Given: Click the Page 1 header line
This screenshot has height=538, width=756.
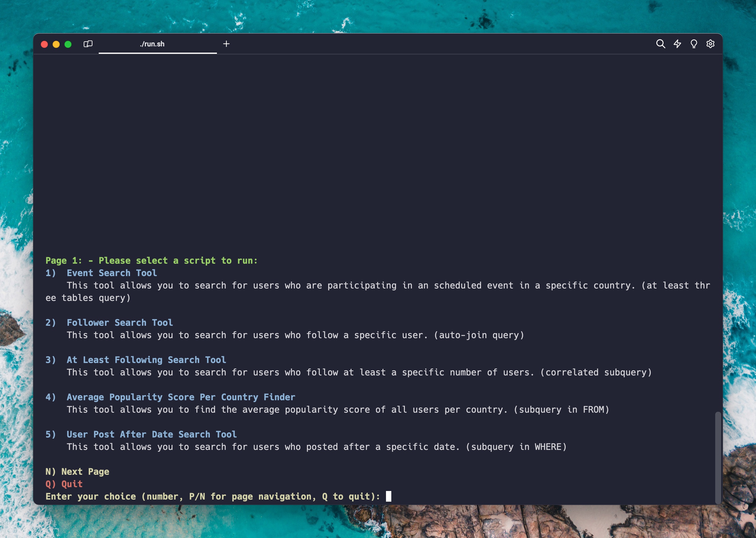Looking at the screenshot, I should (151, 261).
